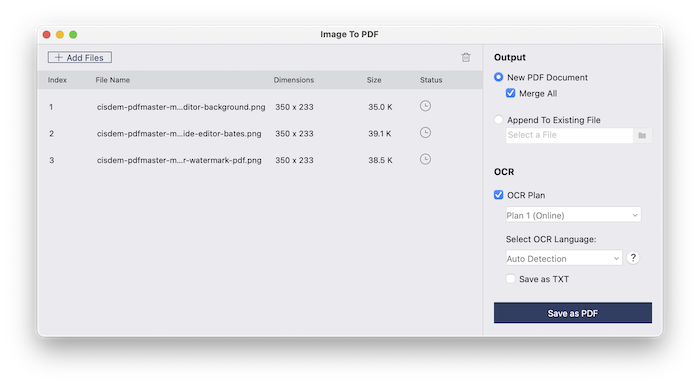Screen dimensions: 700x386
Task: Click the clock status icon for file 3
Action: 425,159
